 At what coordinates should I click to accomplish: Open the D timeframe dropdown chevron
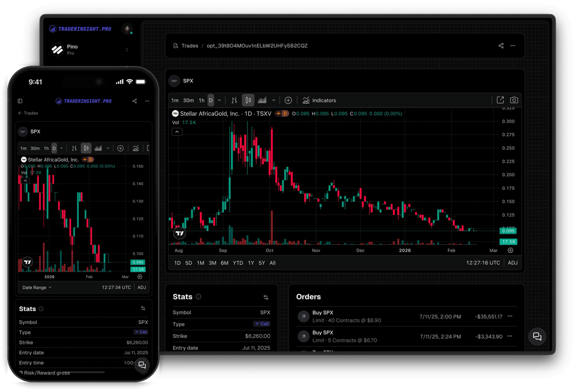(x=219, y=100)
